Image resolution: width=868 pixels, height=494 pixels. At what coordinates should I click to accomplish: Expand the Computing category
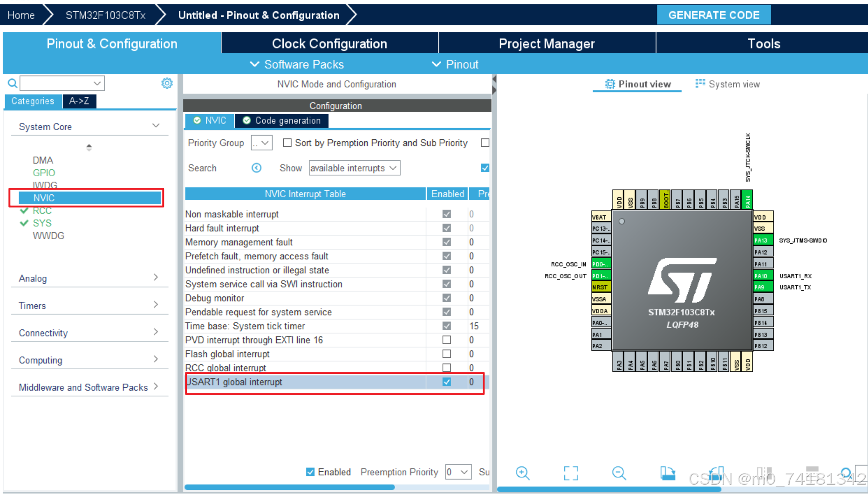[x=156, y=359]
